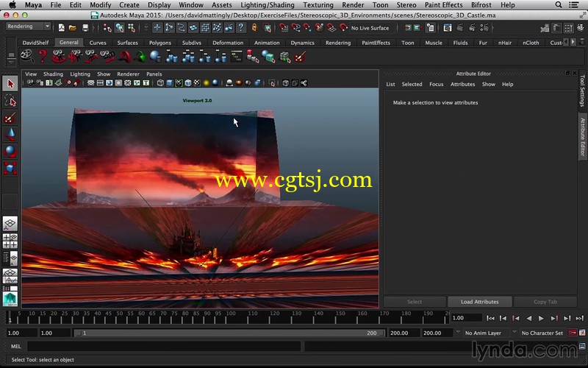Click the red question mark shelf icon
Viewport: 588px width, 368px height.
[43, 57]
